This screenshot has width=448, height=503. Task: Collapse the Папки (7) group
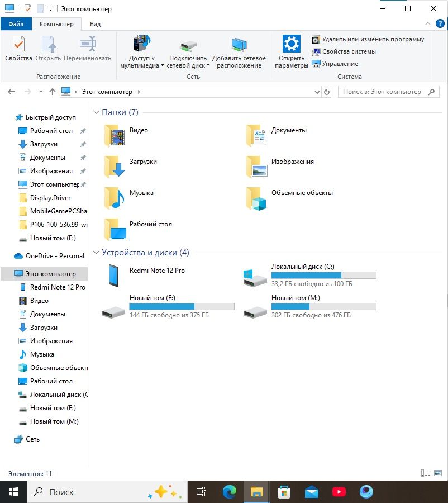[96, 112]
